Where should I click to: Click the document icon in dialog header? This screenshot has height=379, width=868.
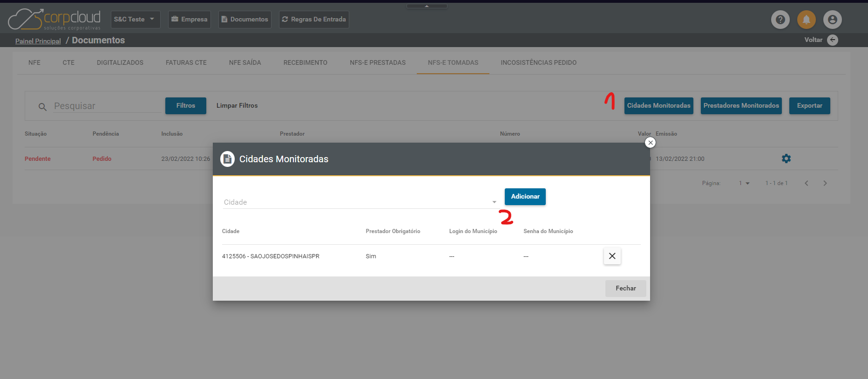[x=227, y=159]
